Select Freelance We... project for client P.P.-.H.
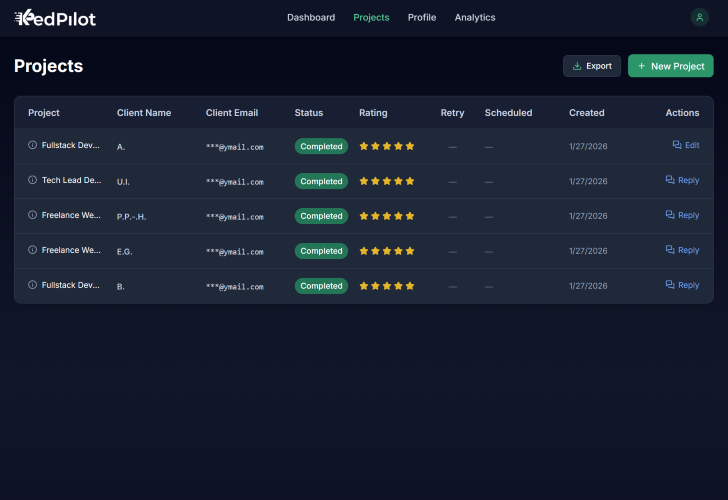This screenshot has width=728, height=500. pos(71,215)
